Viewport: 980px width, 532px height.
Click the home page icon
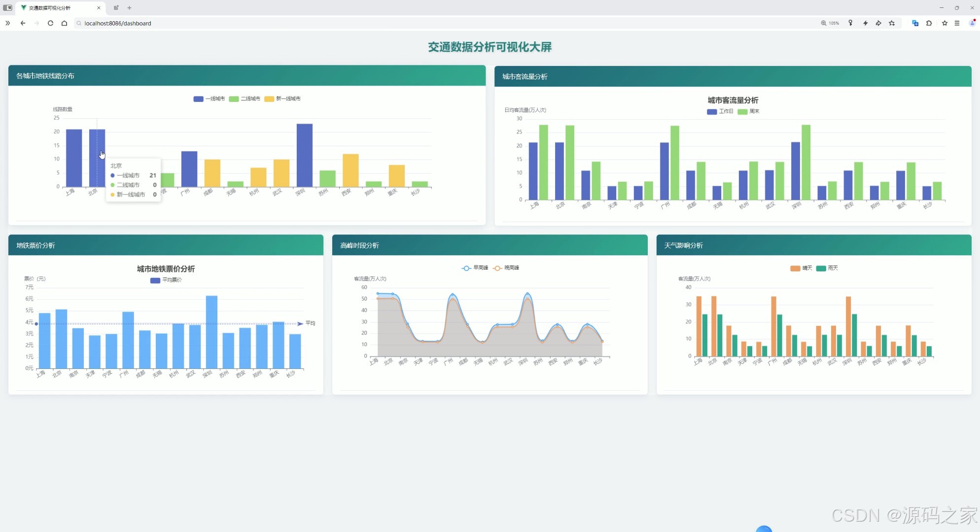point(64,23)
